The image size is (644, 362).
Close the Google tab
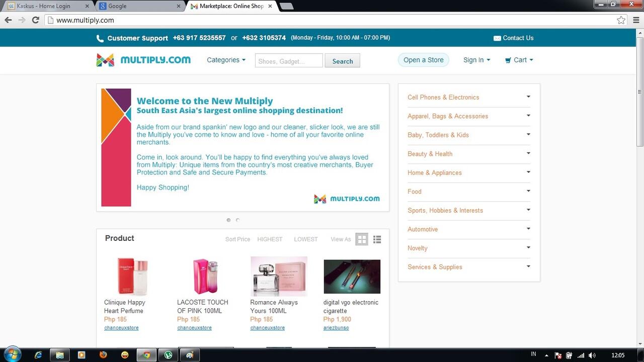(178, 6)
